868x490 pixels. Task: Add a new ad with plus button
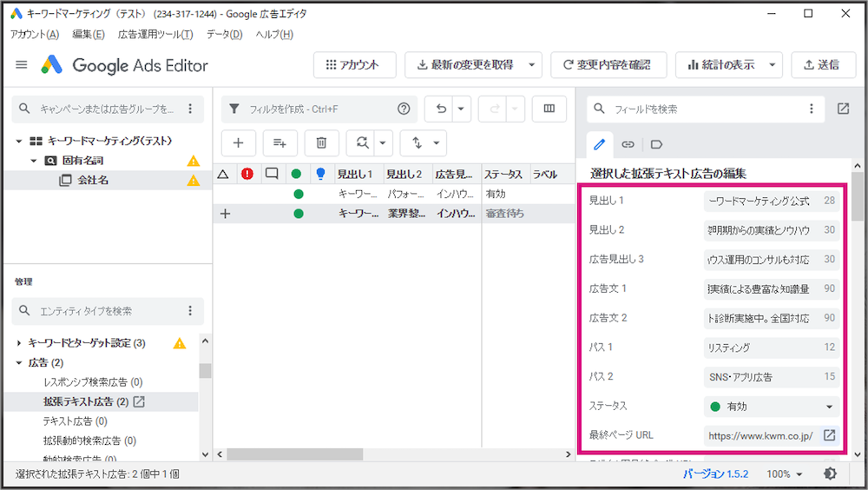pyautogui.click(x=238, y=143)
